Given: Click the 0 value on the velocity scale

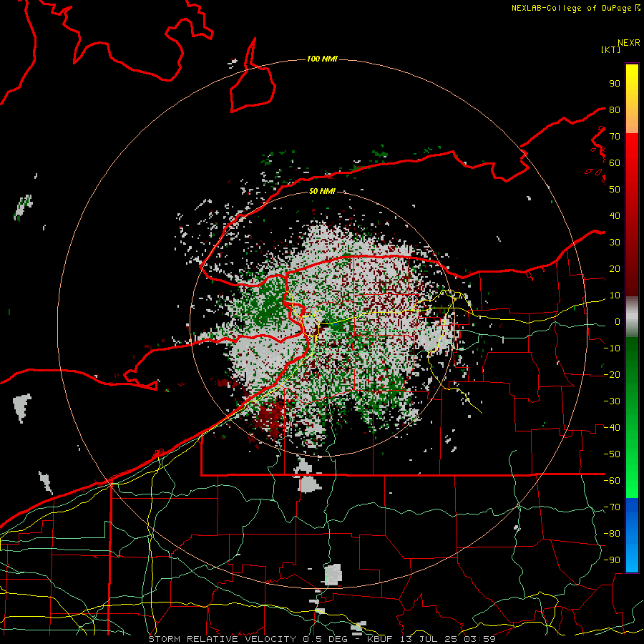Looking at the screenshot, I should [618, 321].
